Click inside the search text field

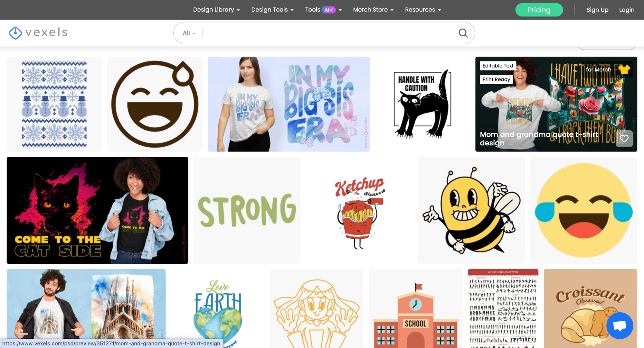tap(328, 33)
